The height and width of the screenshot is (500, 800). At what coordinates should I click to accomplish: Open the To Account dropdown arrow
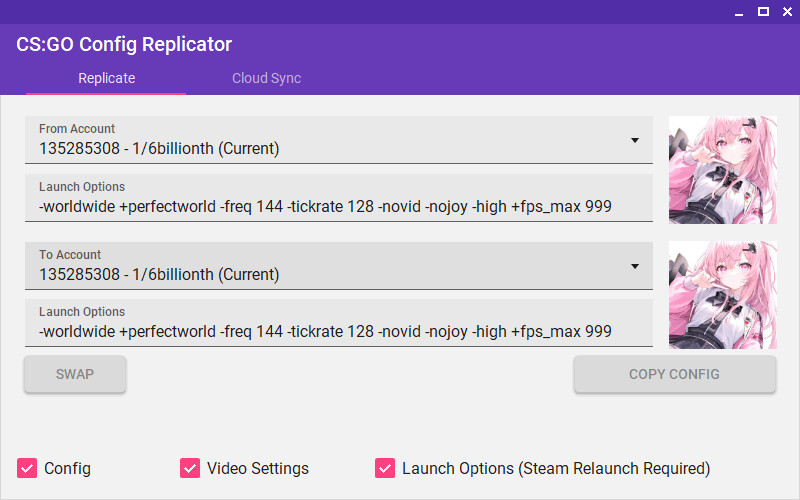(635, 266)
